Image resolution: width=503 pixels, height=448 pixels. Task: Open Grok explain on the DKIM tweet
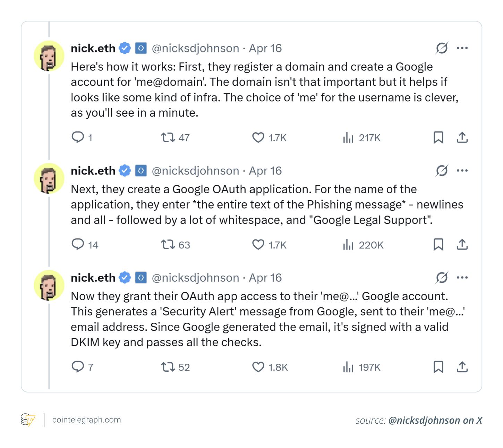442,278
